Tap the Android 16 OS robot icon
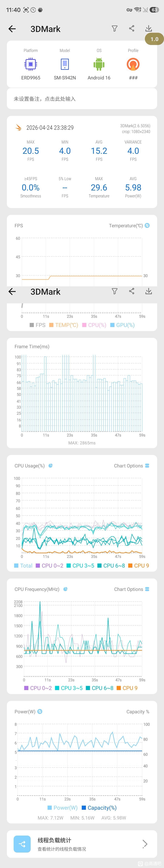The width and height of the screenshot is (164, 868). [99, 64]
